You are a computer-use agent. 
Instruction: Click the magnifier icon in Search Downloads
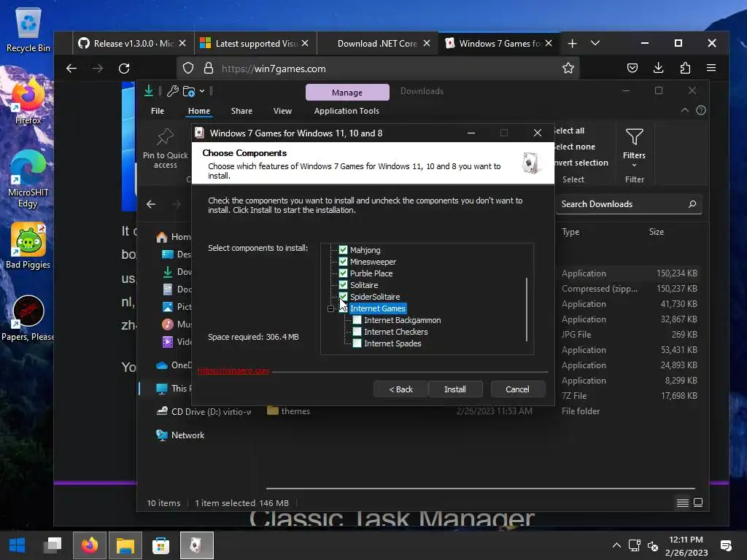click(692, 204)
